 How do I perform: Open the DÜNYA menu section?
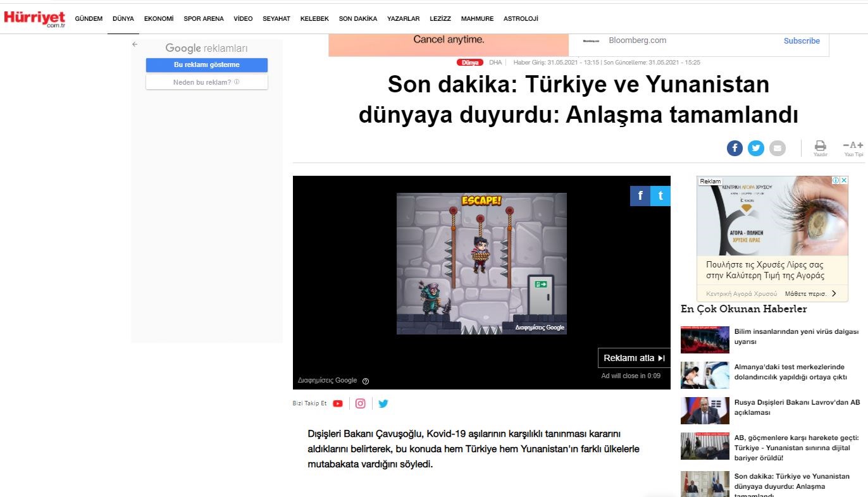[x=123, y=19]
